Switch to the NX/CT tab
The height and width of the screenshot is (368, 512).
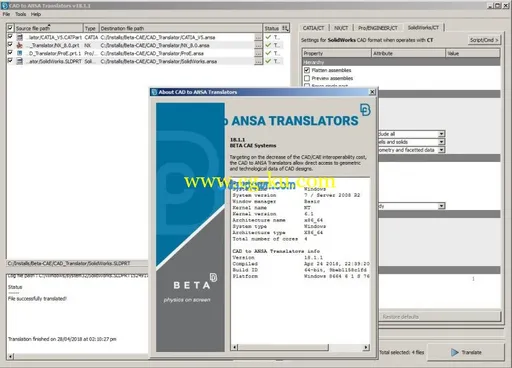341,28
